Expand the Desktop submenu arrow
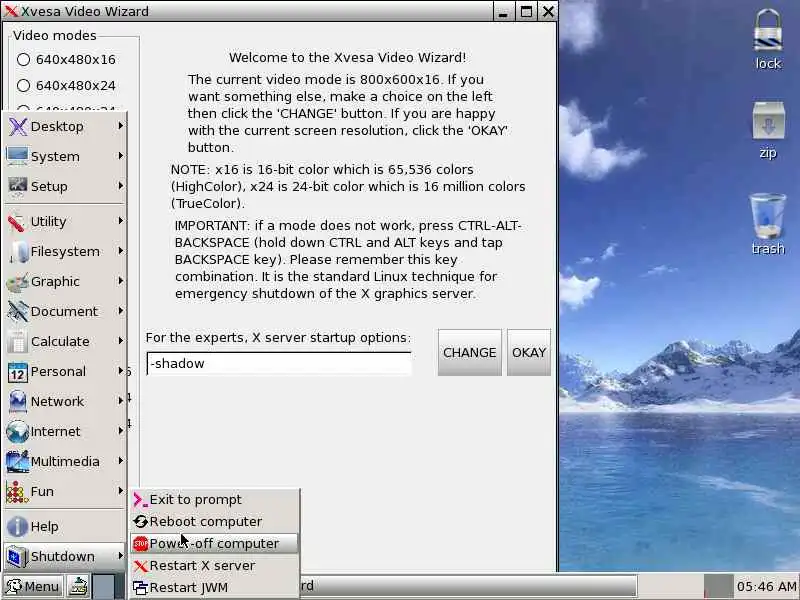 [120, 126]
